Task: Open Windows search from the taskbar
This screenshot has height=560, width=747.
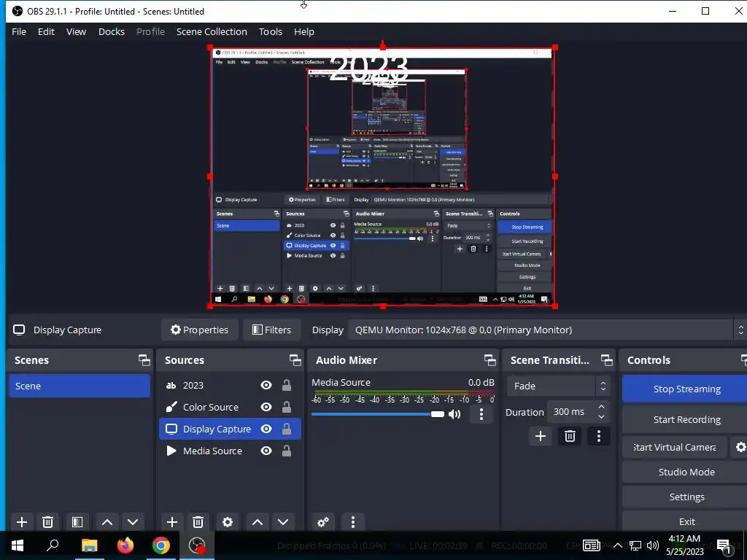Action: 53,545
